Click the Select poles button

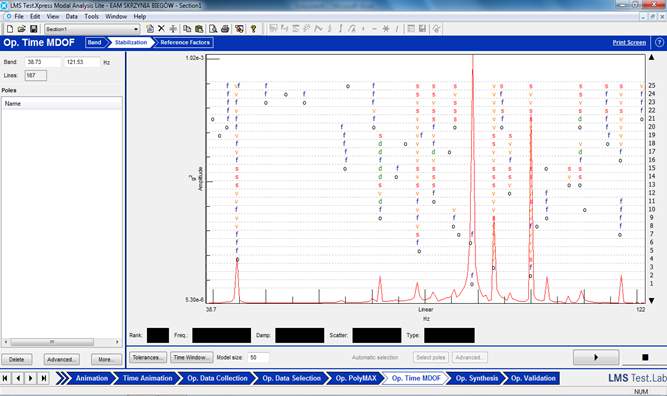[430, 357]
